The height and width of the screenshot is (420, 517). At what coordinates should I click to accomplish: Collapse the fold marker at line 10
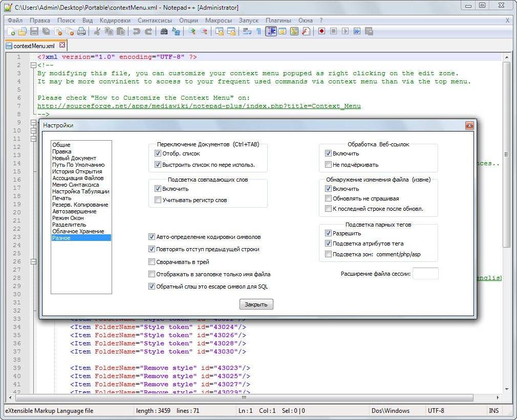pos(33,131)
